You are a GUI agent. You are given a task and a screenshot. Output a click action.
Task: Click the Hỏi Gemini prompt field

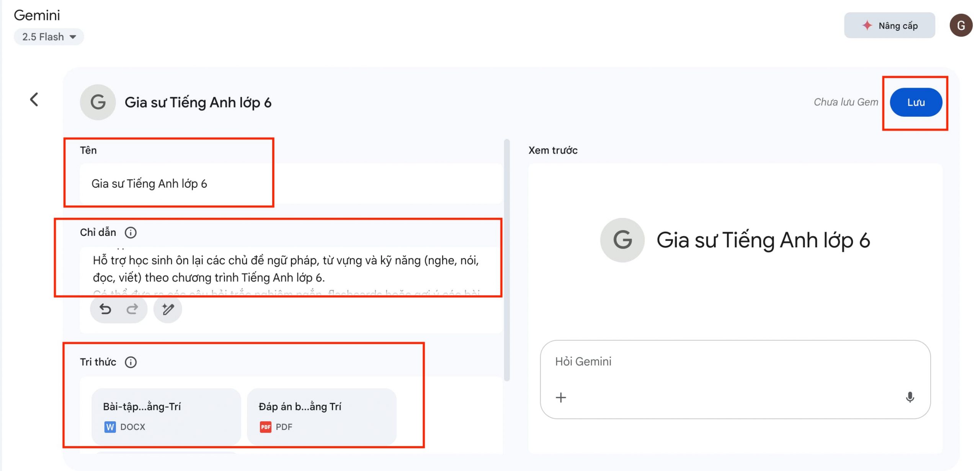(735, 361)
